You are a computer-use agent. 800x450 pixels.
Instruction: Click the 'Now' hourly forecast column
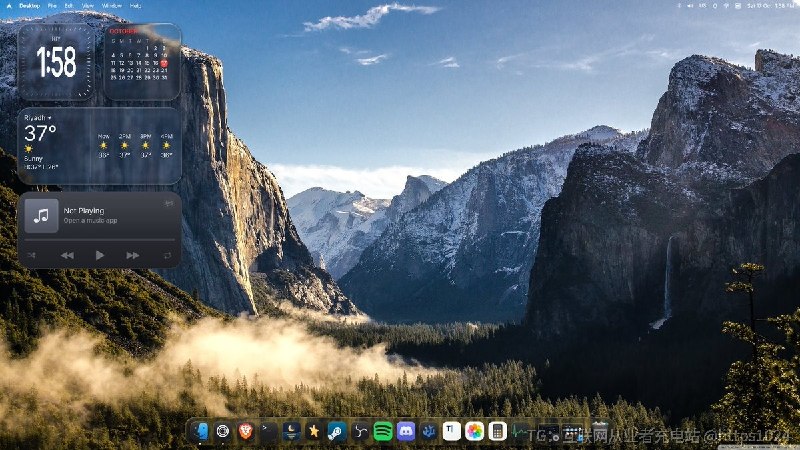click(x=104, y=146)
